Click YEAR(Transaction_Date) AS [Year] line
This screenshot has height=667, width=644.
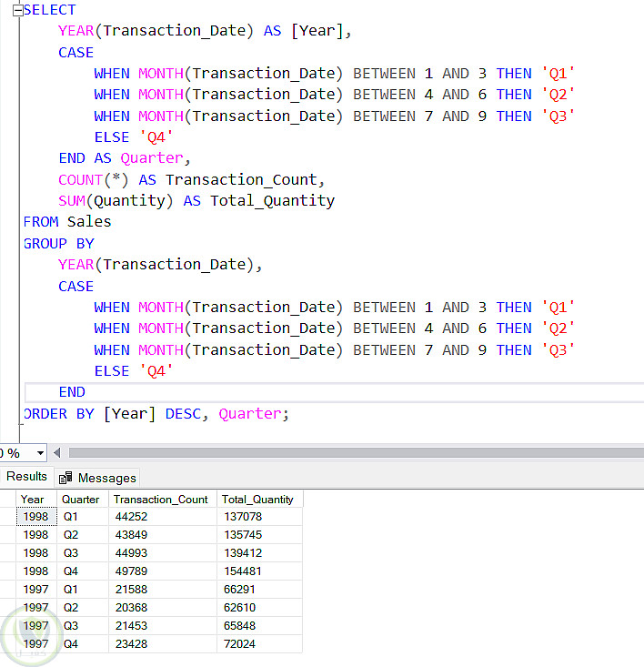(x=205, y=31)
